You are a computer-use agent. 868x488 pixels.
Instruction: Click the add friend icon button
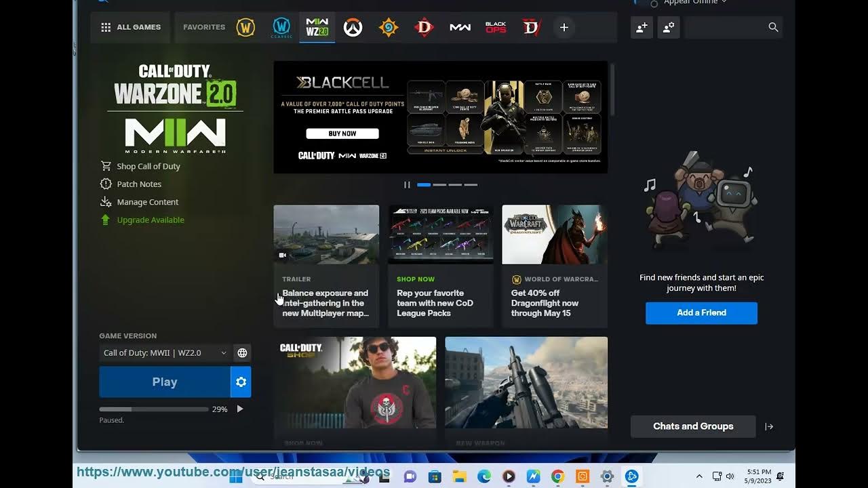[x=642, y=27]
